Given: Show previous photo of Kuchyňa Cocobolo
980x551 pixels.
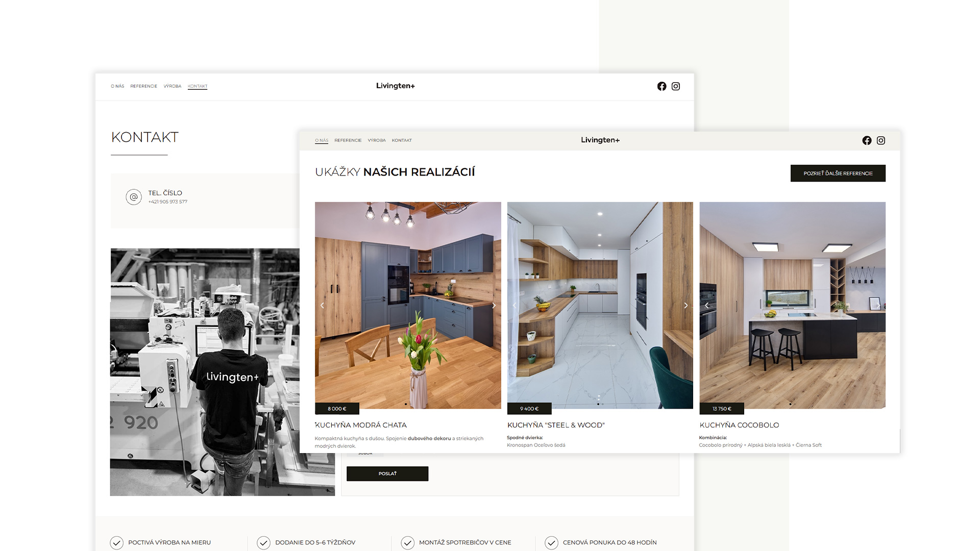Looking at the screenshot, I should 707,306.
